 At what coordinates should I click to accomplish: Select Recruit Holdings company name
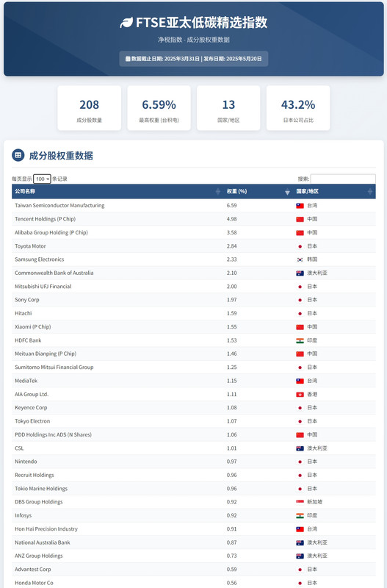(35, 475)
